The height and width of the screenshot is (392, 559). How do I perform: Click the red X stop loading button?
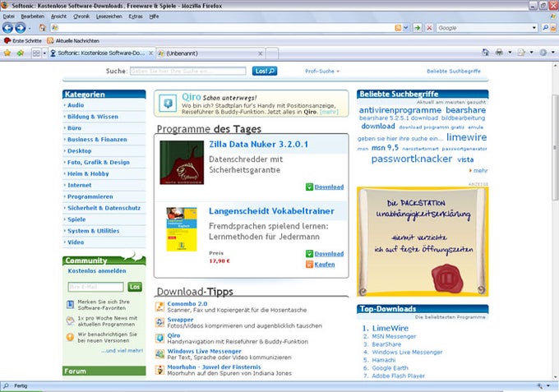429,28
